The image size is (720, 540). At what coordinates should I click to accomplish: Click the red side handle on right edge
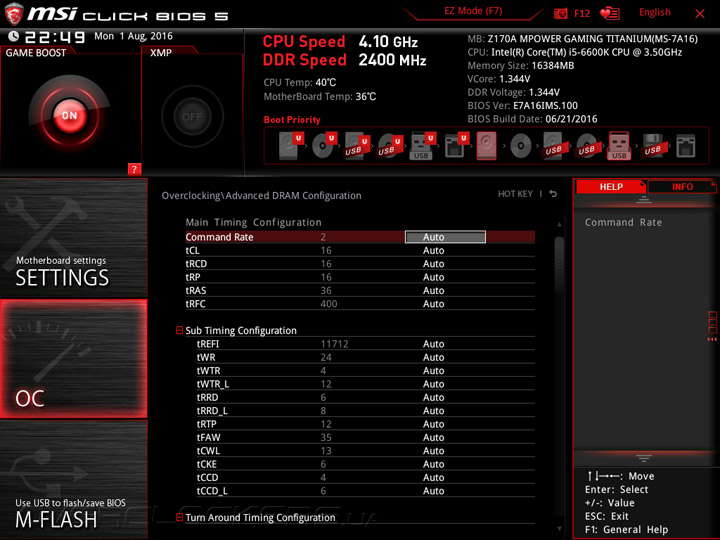click(713, 326)
